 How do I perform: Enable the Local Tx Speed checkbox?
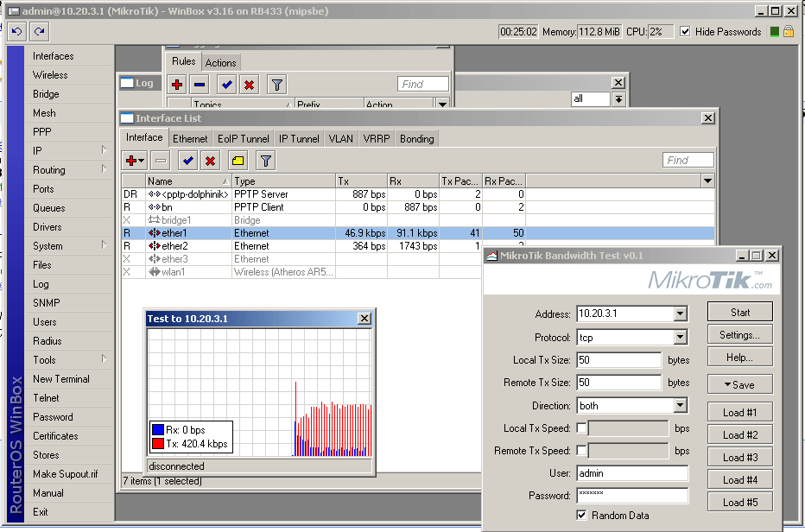(581, 428)
